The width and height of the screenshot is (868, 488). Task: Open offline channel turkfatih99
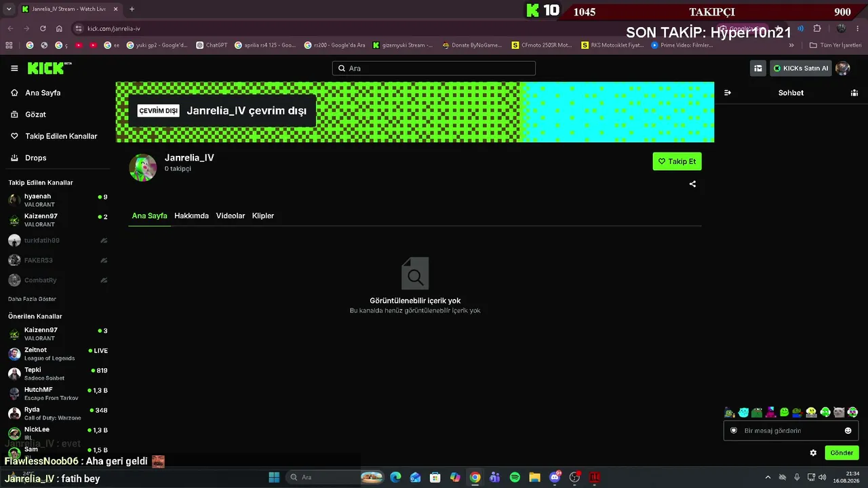(58, 241)
